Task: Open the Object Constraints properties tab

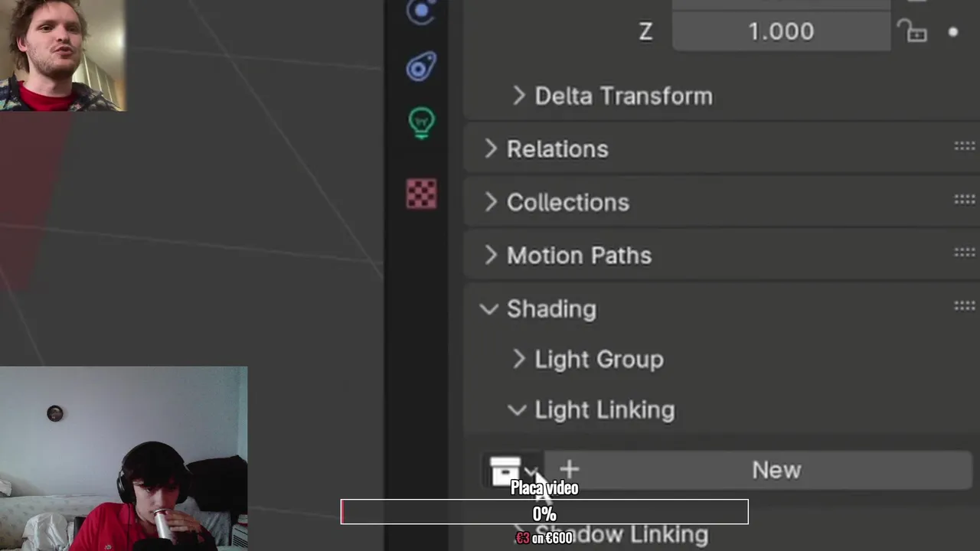Action: (421, 67)
